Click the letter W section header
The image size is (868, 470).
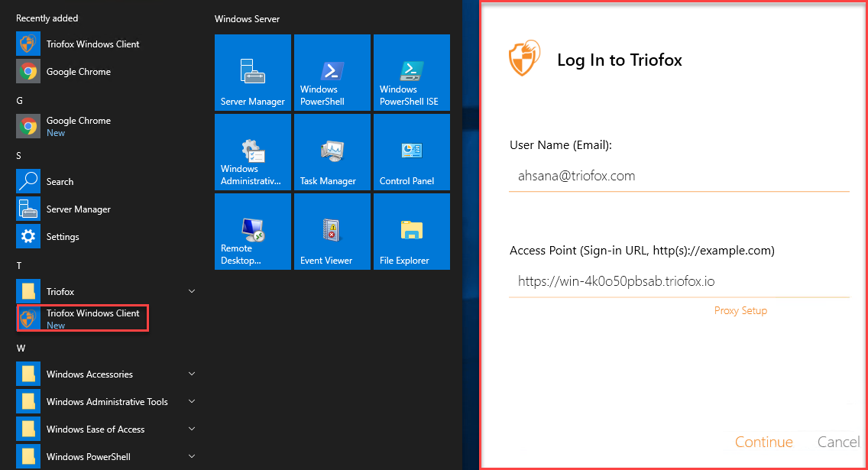pyautogui.click(x=21, y=348)
